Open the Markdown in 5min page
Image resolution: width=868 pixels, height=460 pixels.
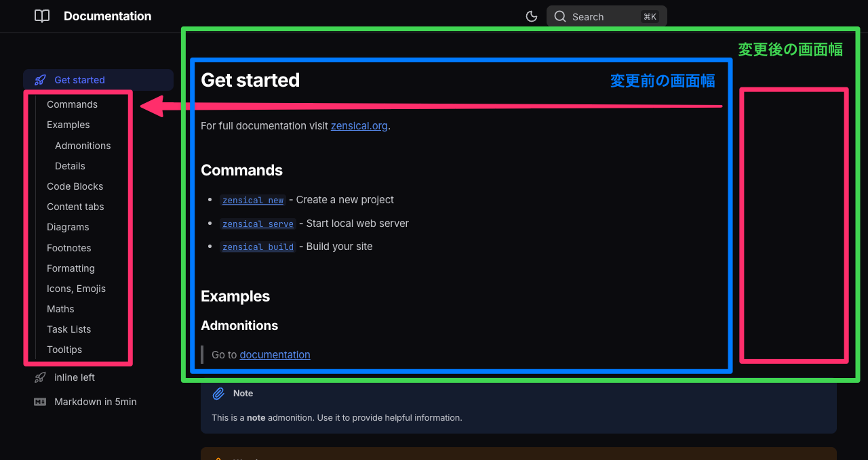pyautogui.click(x=95, y=402)
